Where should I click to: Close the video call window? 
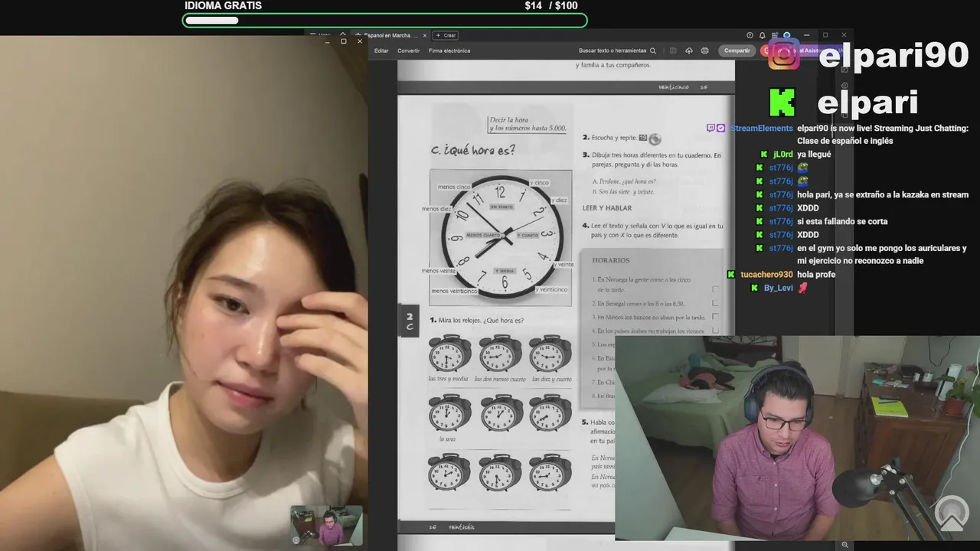(360, 41)
